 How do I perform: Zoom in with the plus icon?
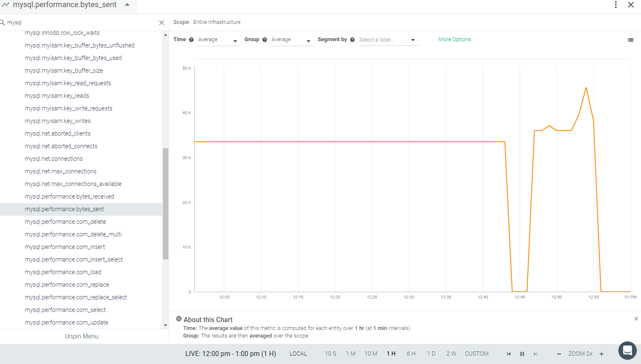pyautogui.click(x=602, y=354)
